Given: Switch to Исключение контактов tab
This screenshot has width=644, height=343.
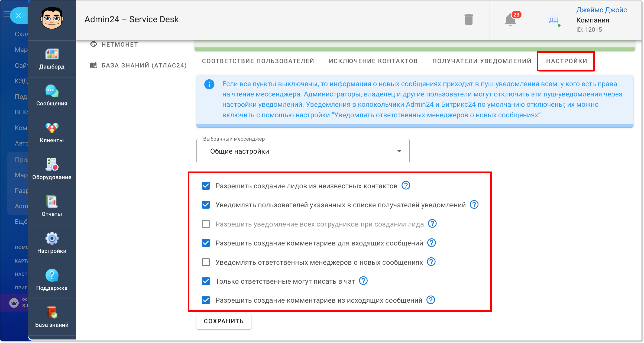Looking at the screenshot, I should coord(373,61).
